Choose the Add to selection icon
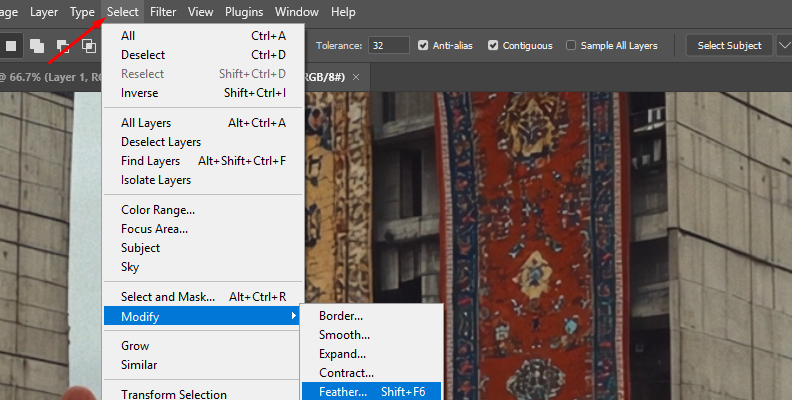The height and width of the screenshot is (400, 792). 37,45
